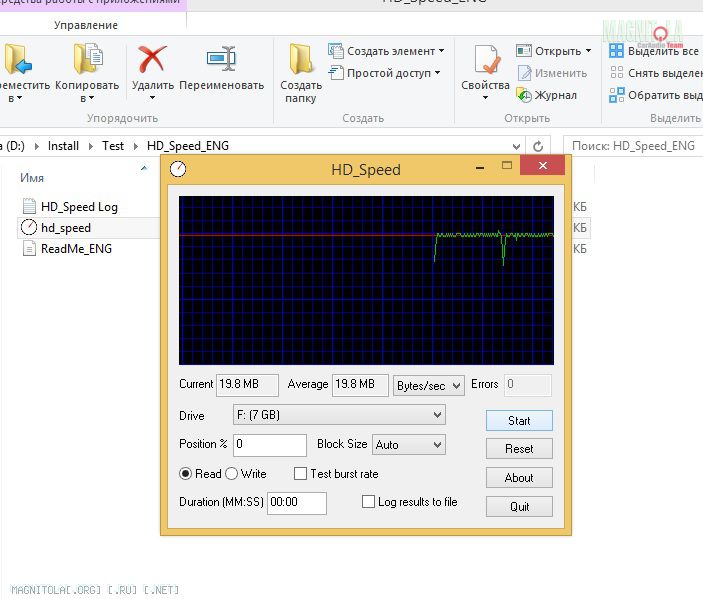Select the Read radio button
Image resolution: width=703 pixels, height=599 pixels.
[186, 474]
